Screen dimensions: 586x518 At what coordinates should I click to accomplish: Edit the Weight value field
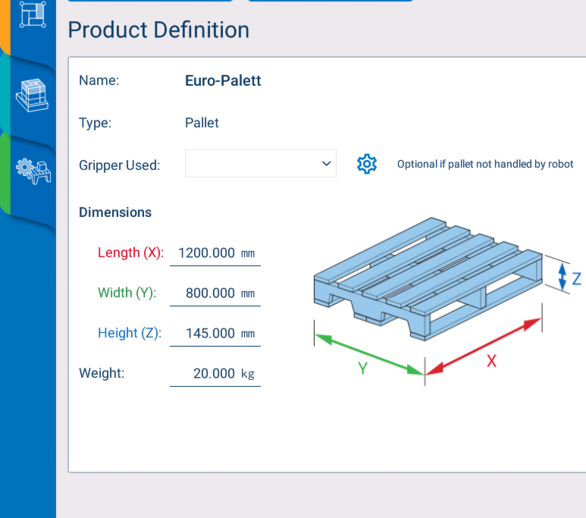(x=215, y=374)
